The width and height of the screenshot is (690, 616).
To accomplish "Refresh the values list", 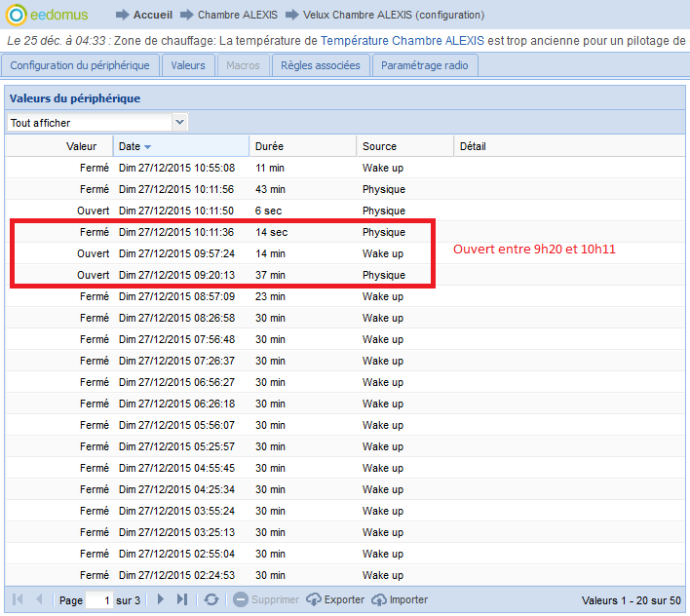I will tap(211, 599).
